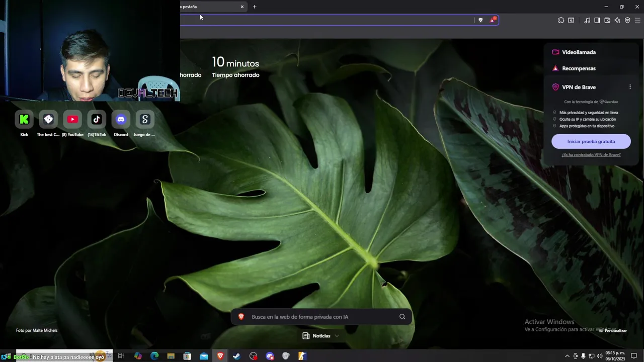Open File Explorer from the taskbar
The width and height of the screenshot is (644, 362).
[171, 356]
